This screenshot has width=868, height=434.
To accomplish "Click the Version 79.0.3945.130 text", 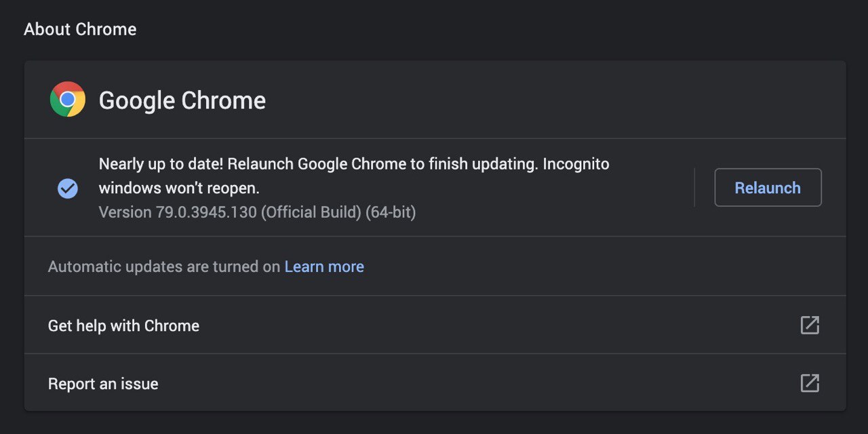I will point(178,212).
